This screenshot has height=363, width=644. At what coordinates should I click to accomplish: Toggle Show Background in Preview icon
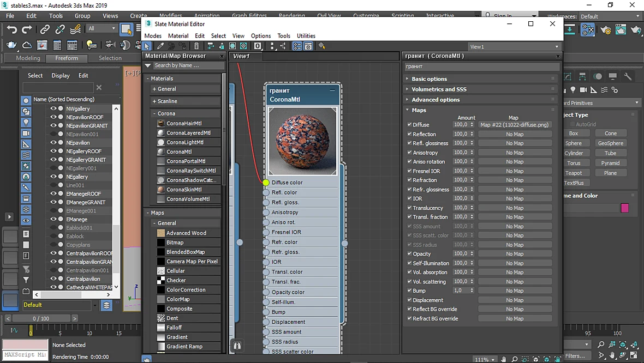click(243, 46)
